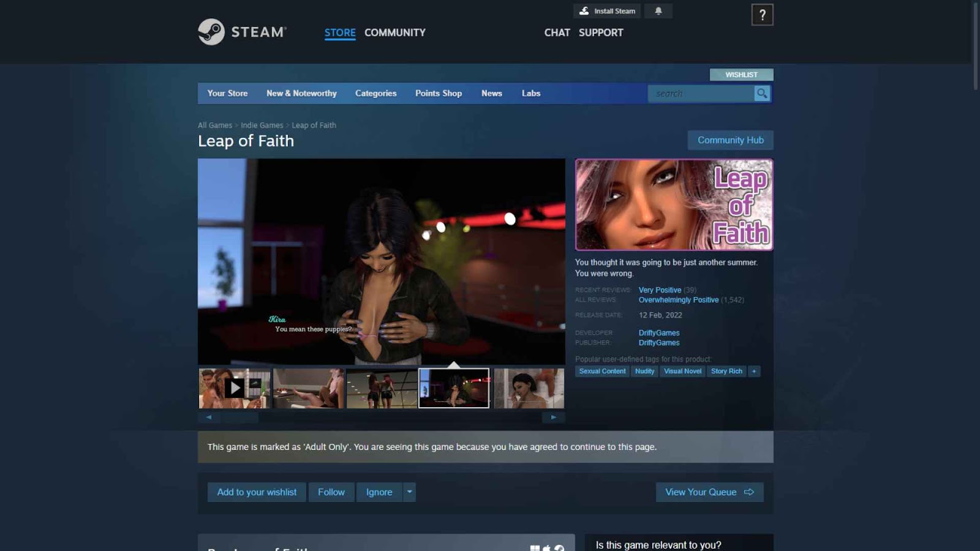
Task: Open the STORE menu
Action: tap(340, 32)
